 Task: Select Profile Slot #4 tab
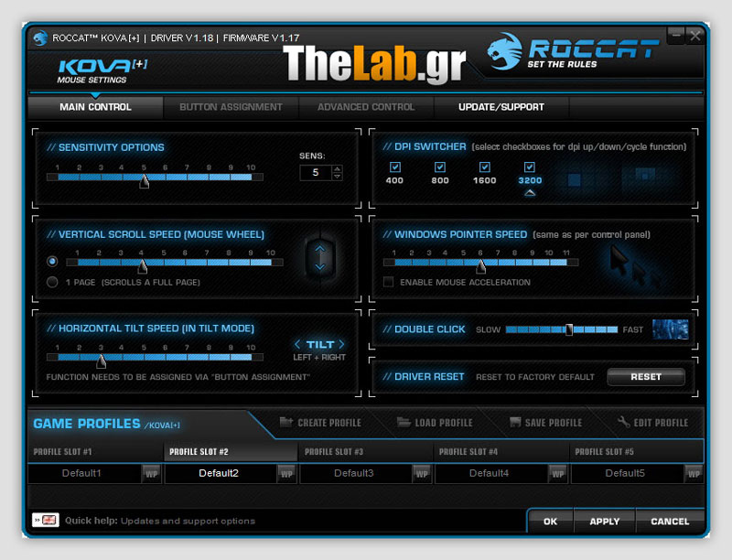501,452
